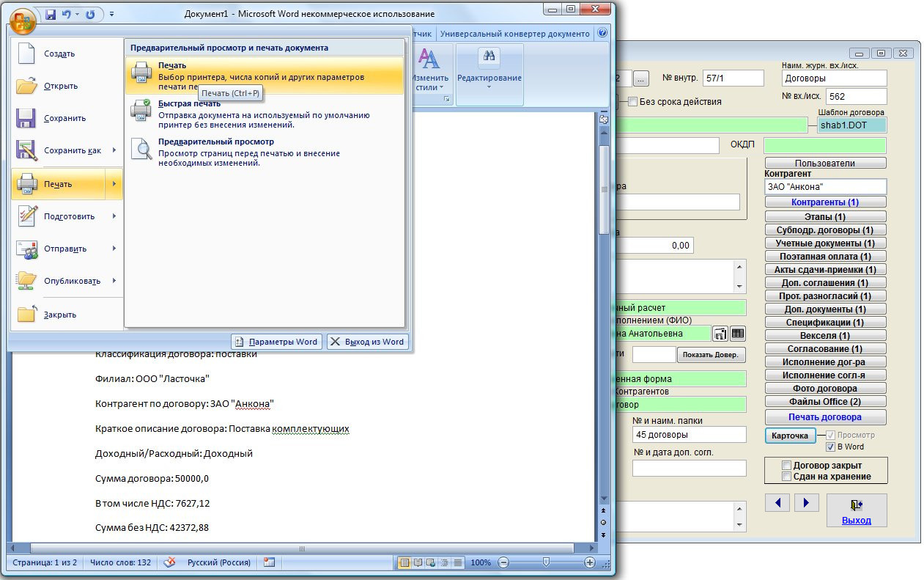
Task: Choose Сохранить in Office menu
Action: tap(67, 118)
